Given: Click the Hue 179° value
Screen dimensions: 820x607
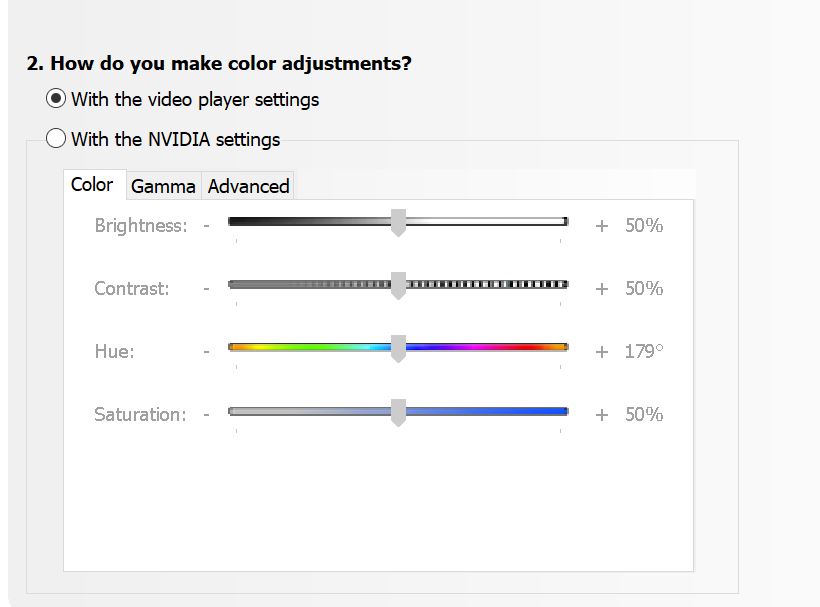Looking at the screenshot, I should tap(644, 352).
